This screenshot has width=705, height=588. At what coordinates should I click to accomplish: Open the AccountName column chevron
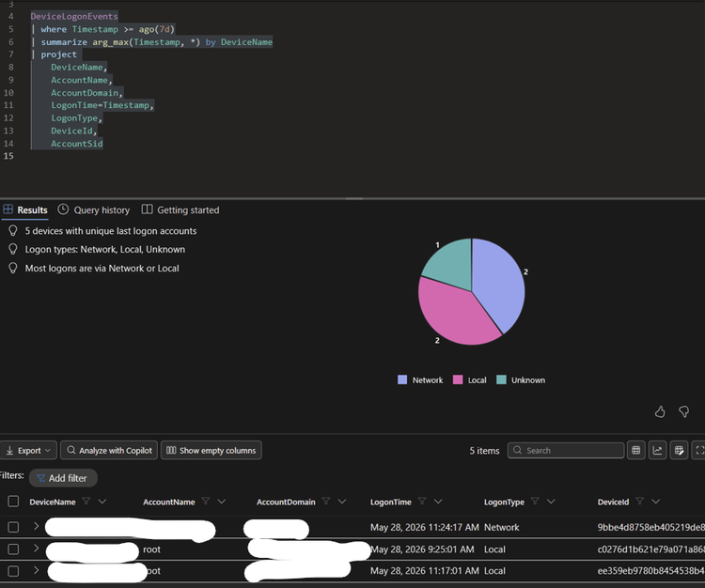221,502
